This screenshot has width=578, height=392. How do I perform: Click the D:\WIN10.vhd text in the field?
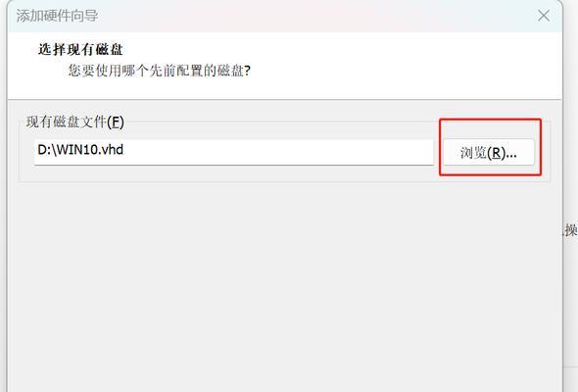[x=80, y=150]
